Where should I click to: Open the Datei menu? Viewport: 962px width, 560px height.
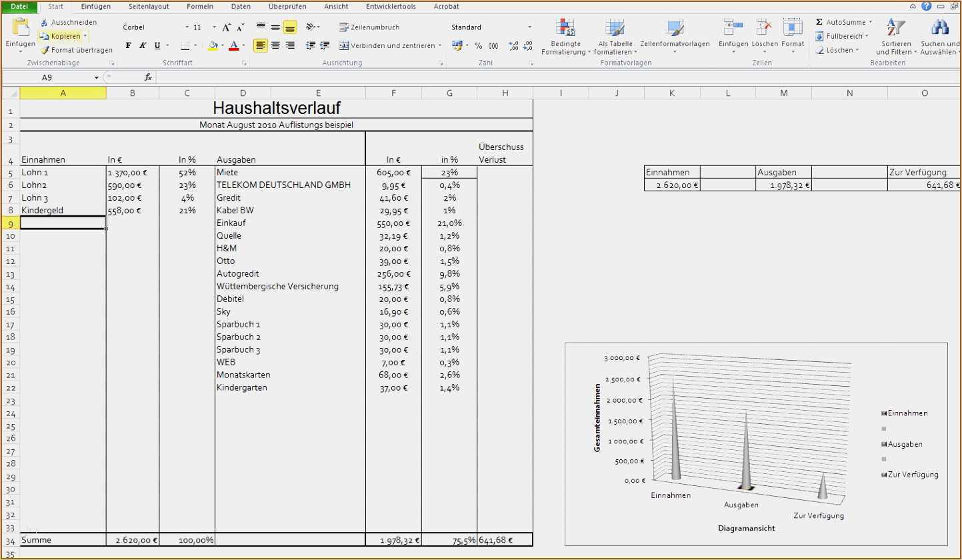pos(19,7)
